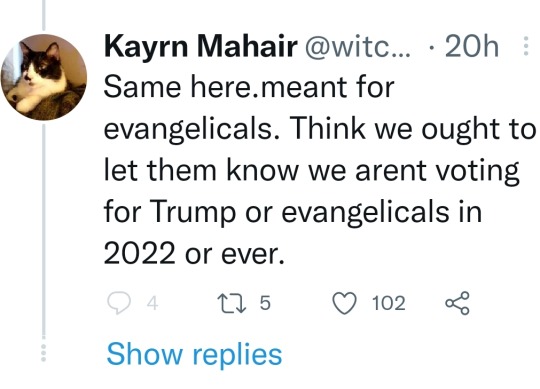Click the text 'for Trump or evangelicals in'
The image size is (540, 389).
click(x=293, y=213)
